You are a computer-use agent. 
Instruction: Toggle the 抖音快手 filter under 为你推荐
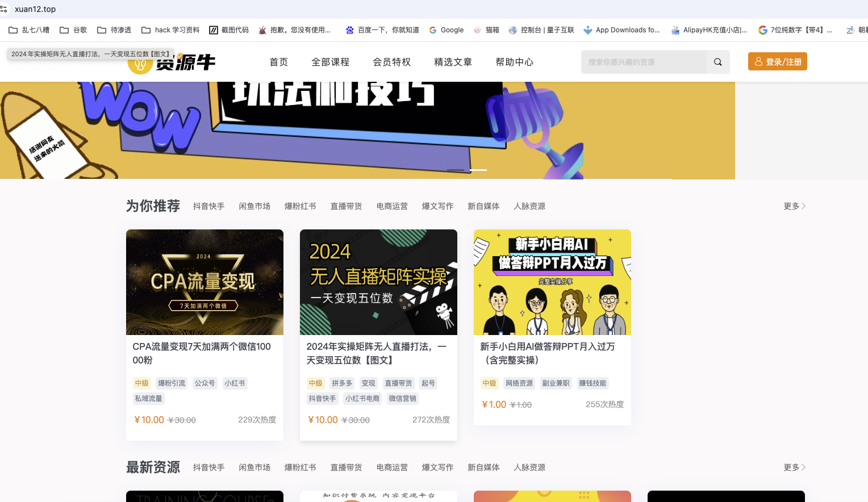coord(208,206)
